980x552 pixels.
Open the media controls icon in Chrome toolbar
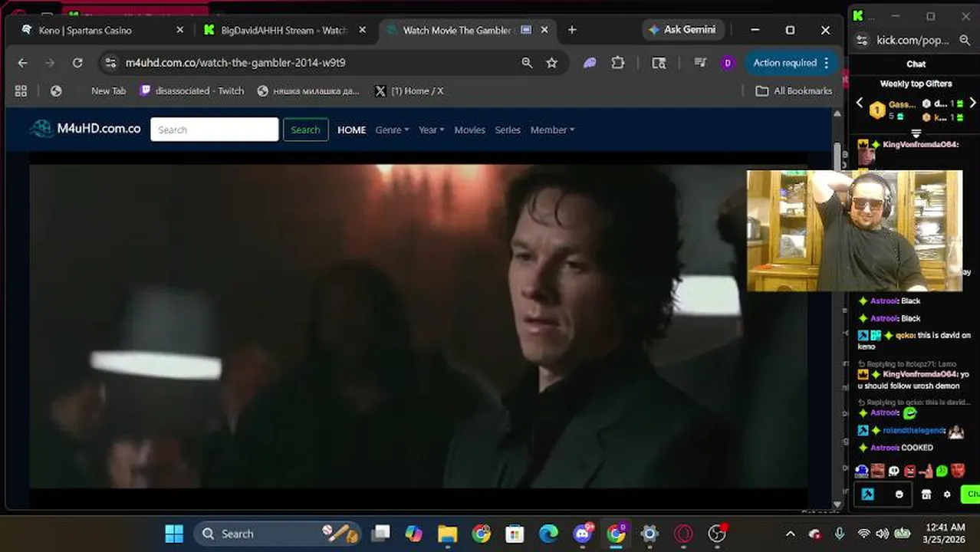point(699,63)
